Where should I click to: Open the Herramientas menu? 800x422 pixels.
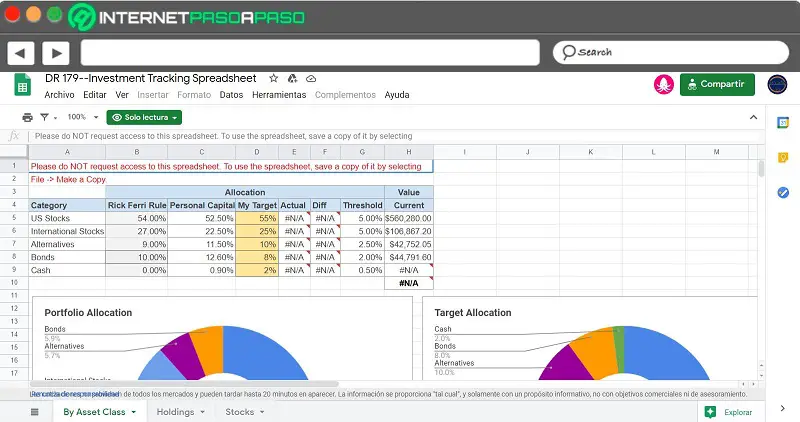(x=279, y=95)
